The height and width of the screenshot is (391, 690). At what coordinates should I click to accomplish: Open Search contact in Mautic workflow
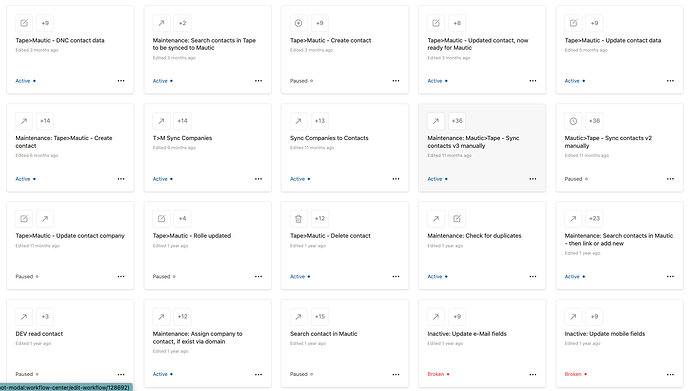coord(323,334)
